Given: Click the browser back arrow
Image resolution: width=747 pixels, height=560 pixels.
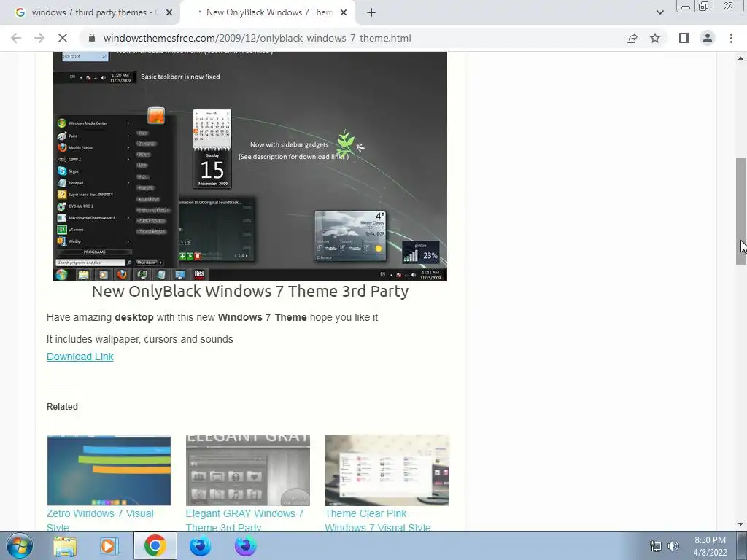Looking at the screenshot, I should click(x=16, y=38).
